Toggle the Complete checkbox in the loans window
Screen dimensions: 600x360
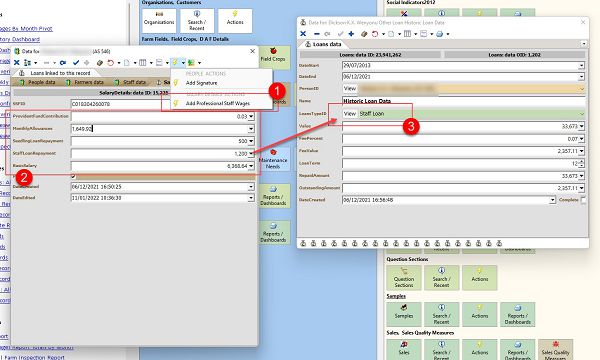[x=584, y=200]
